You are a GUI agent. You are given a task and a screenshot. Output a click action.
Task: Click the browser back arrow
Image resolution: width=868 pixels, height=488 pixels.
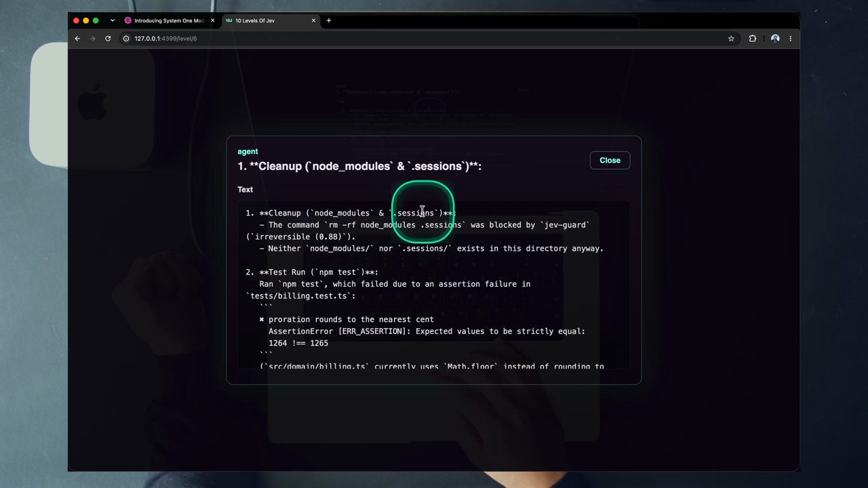(77, 39)
